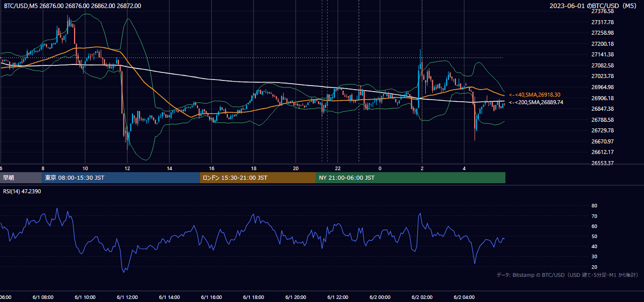The height and width of the screenshot is (302, 644).
Task: Click price level 27376.58 on axis
Action: 603,11
